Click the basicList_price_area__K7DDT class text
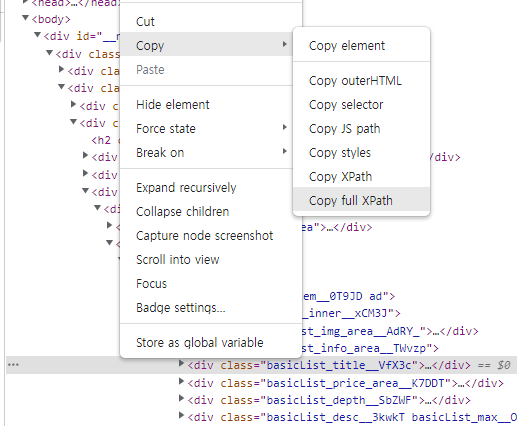Viewport: 517px width, 426px height. [x=355, y=383]
